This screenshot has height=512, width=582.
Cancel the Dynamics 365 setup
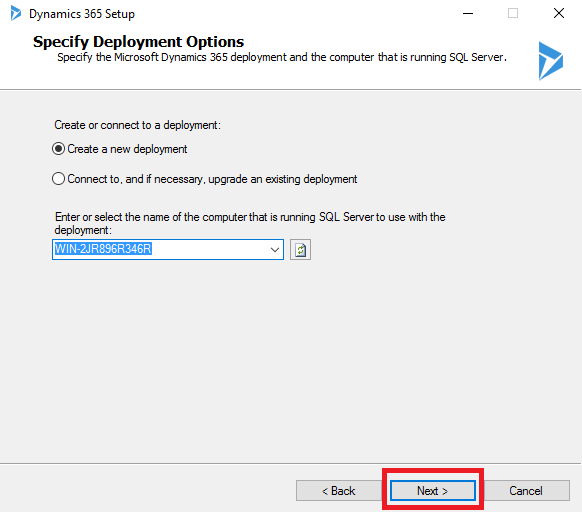pos(526,491)
